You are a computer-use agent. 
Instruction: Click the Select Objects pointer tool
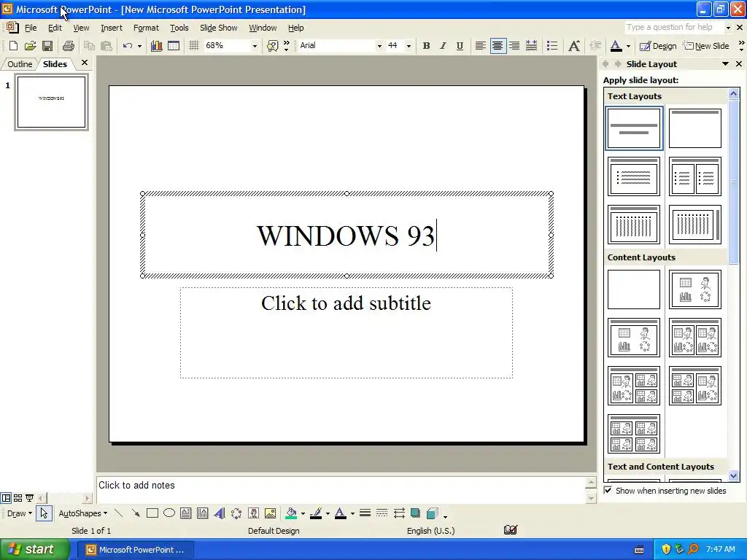point(44,513)
